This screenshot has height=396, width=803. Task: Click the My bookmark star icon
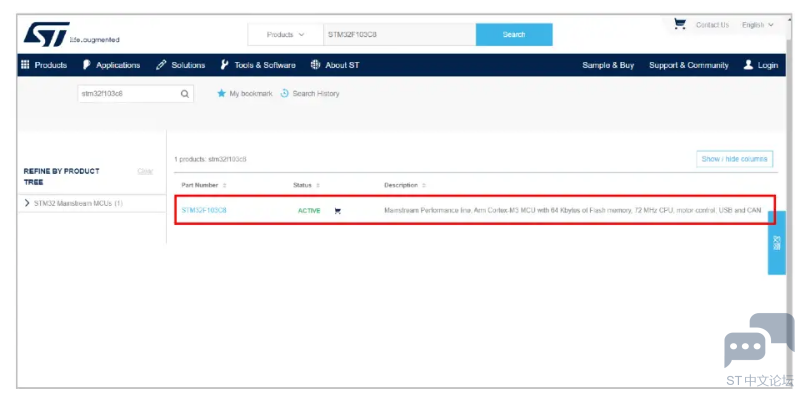pyautogui.click(x=221, y=93)
